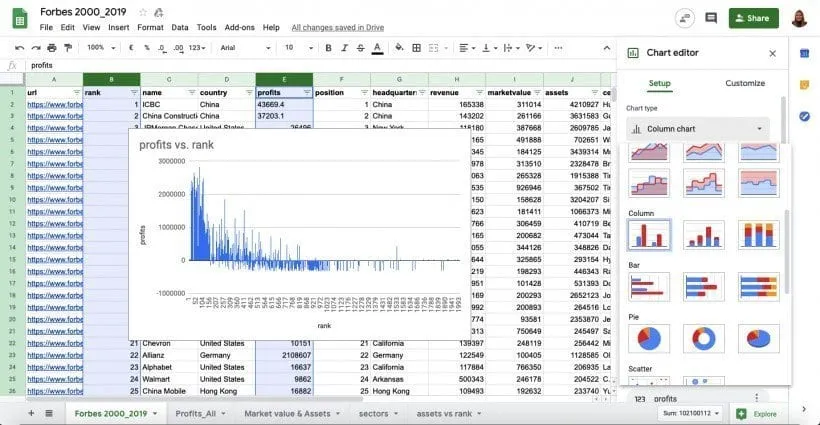Viewport: 820px width, 425px height.
Task: Open the all sheets list icon
Action: pos(50,413)
